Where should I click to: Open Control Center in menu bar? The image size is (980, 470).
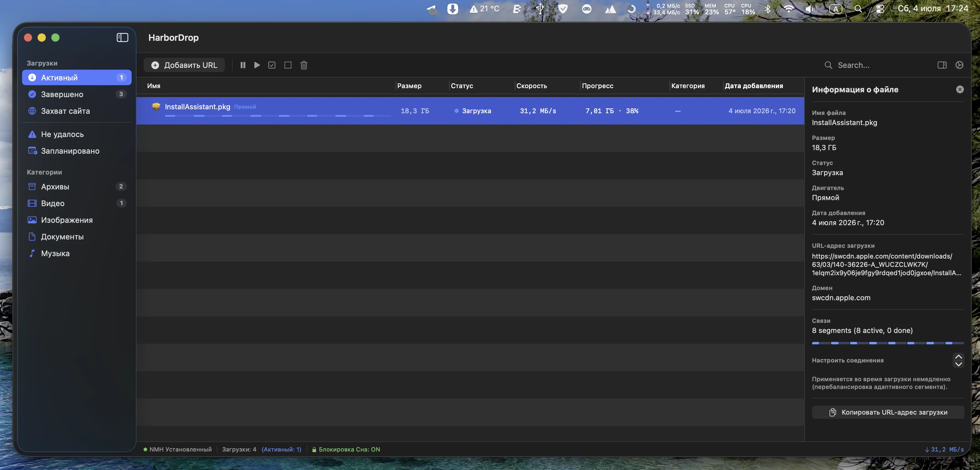pyautogui.click(x=880, y=9)
